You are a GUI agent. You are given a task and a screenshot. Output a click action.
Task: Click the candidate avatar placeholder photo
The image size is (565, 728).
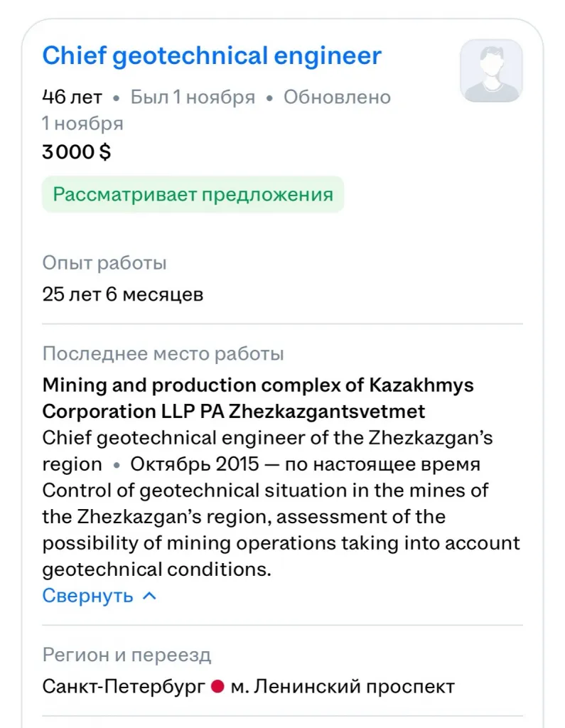point(491,70)
